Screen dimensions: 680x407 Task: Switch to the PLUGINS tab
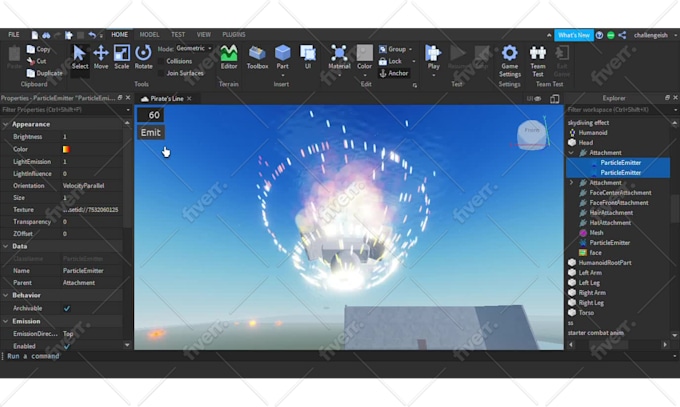(234, 35)
